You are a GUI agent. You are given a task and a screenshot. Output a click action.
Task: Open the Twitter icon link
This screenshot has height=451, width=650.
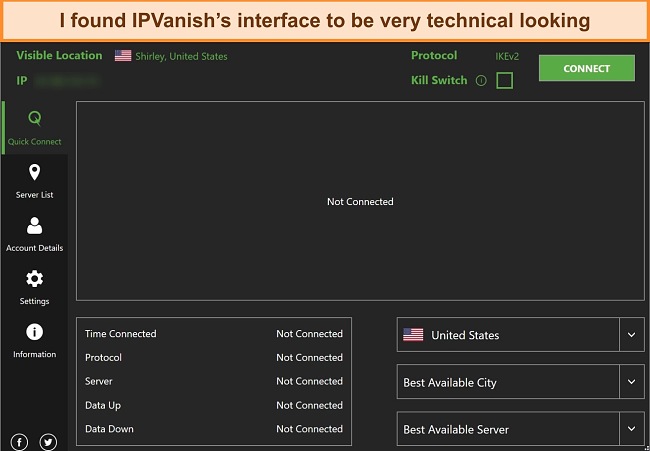click(48, 442)
